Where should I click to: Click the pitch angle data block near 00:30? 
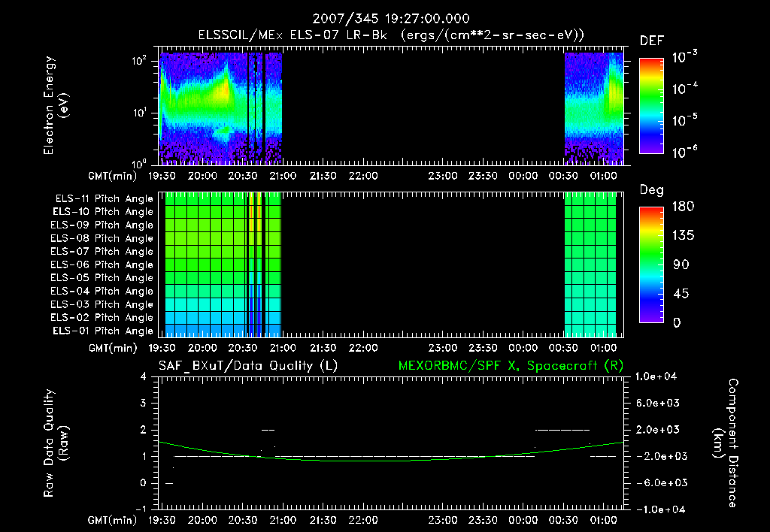pos(590,264)
